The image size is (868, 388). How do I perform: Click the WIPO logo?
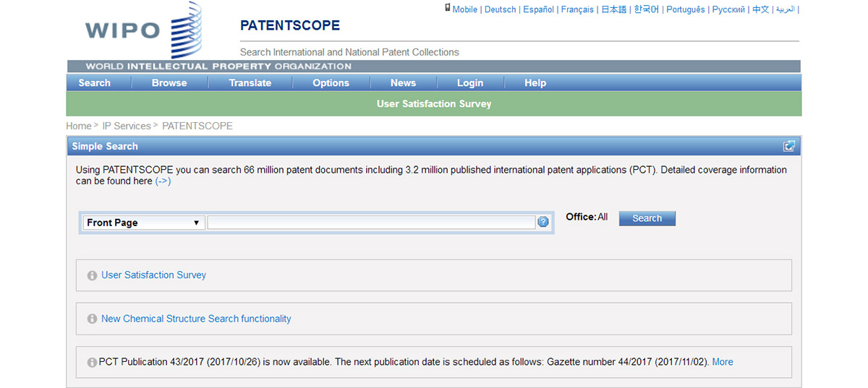[x=142, y=30]
